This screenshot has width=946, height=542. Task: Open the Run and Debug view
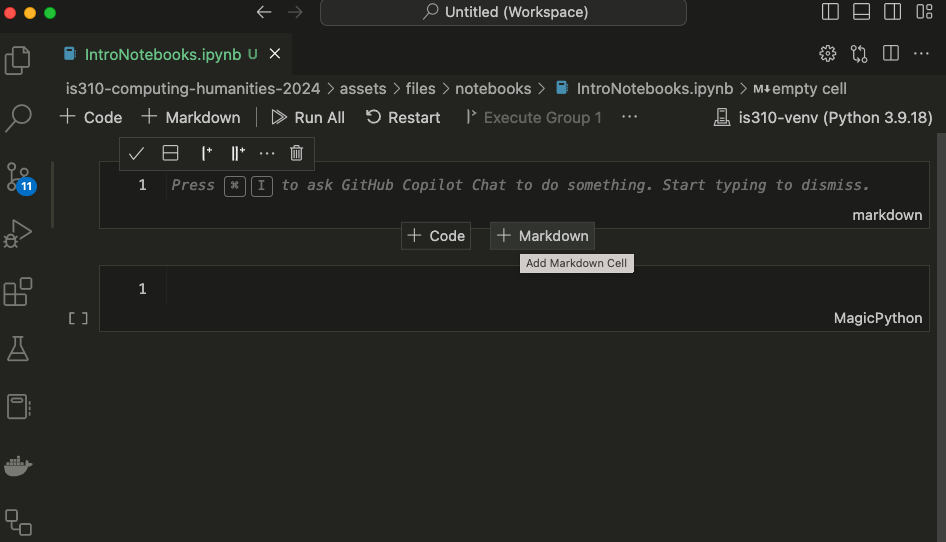pyautogui.click(x=18, y=234)
